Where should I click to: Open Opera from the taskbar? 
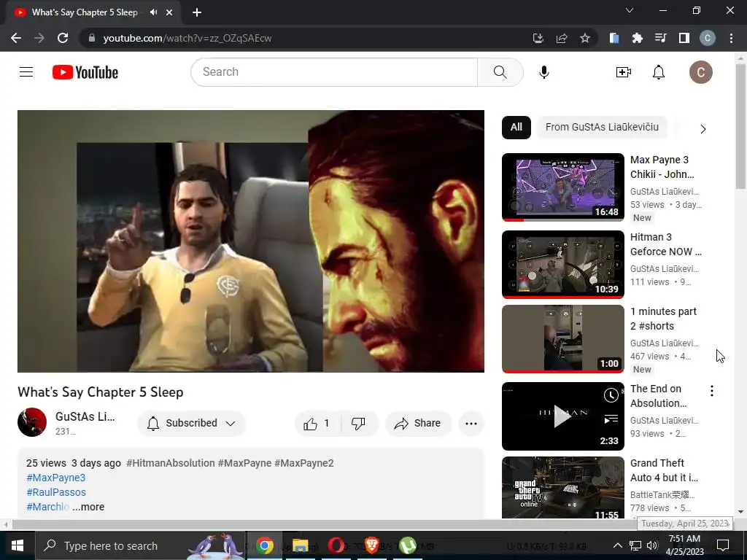(x=336, y=545)
